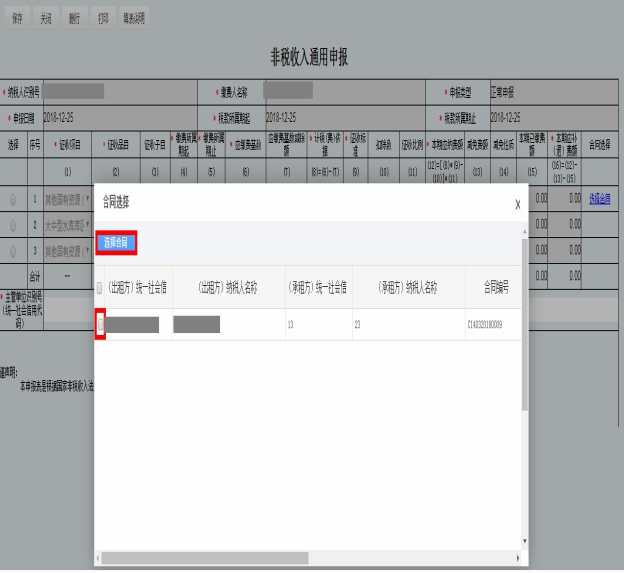Image resolution: width=624 pixels, height=573 pixels.
Task: Select radio button for row 1
Action: coord(13,199)
